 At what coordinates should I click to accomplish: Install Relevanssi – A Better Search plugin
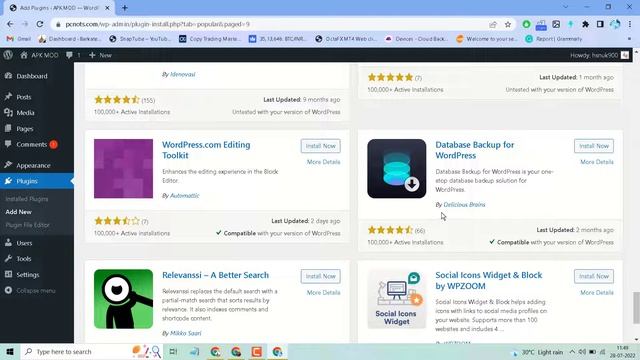click(320, 276)
